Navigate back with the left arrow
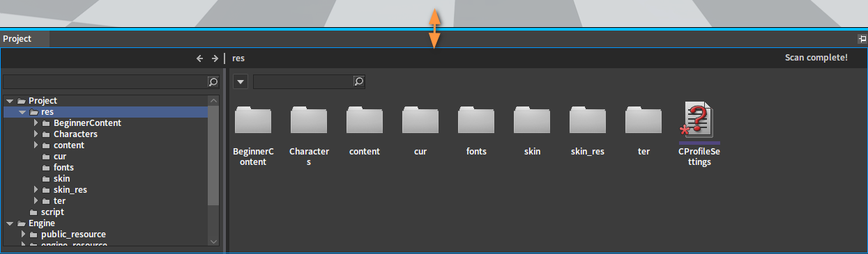 (200, 58)
